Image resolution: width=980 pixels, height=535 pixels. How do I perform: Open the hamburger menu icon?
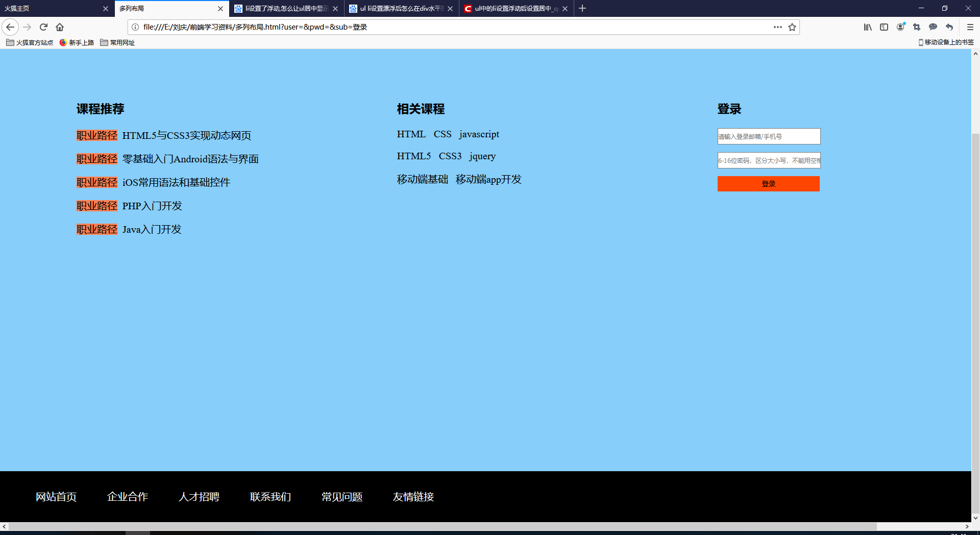click(x=969, y=27)
